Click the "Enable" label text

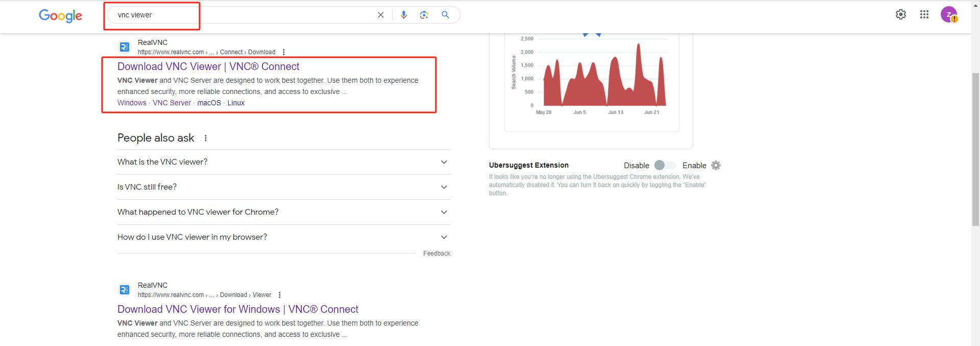click(694, 166)
